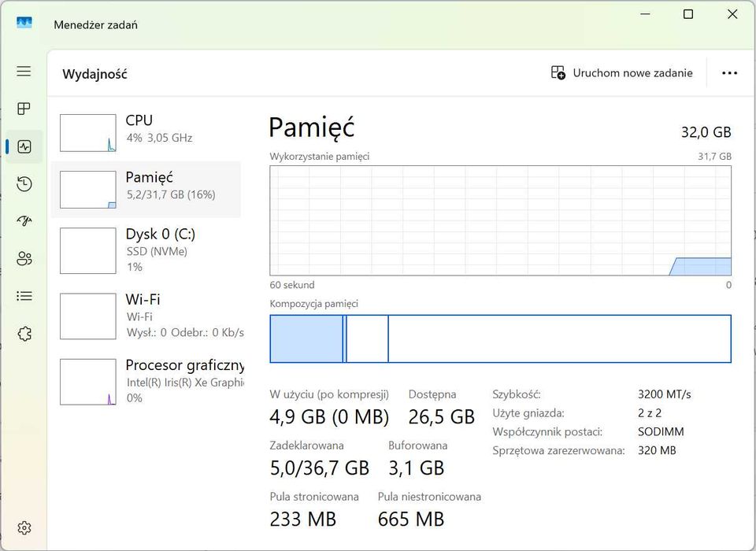Click the CPU mini graph thumbnail
This screenshot has height=551, width=756.
(88, 133)
